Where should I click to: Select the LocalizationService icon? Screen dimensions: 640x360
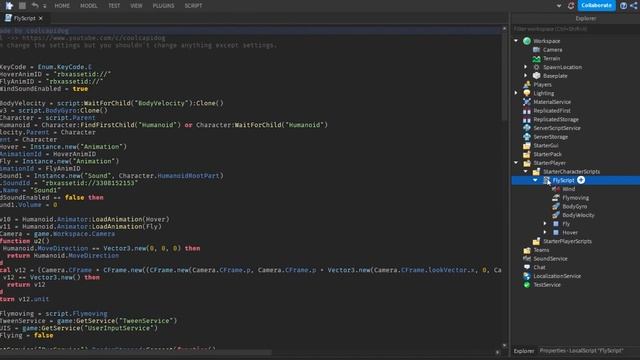tap(527, 276)
